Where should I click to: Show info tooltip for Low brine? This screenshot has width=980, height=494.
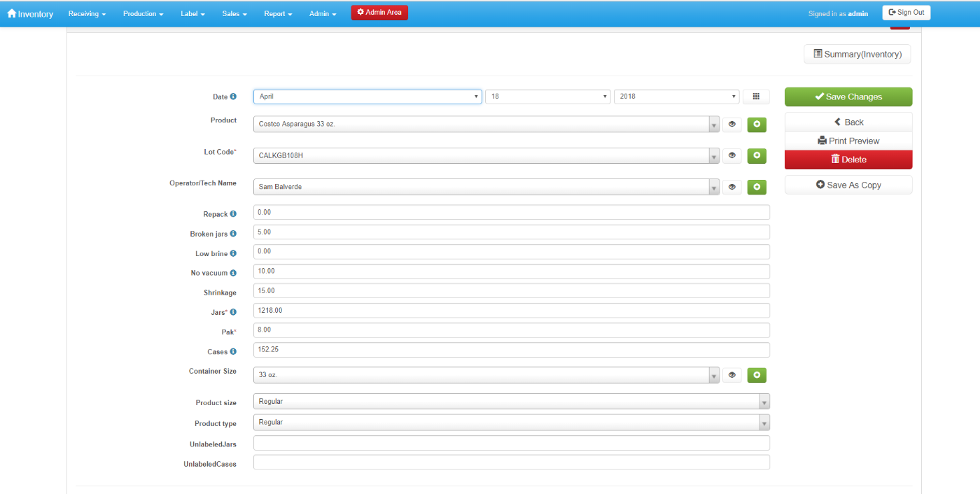tap(233, 253)
